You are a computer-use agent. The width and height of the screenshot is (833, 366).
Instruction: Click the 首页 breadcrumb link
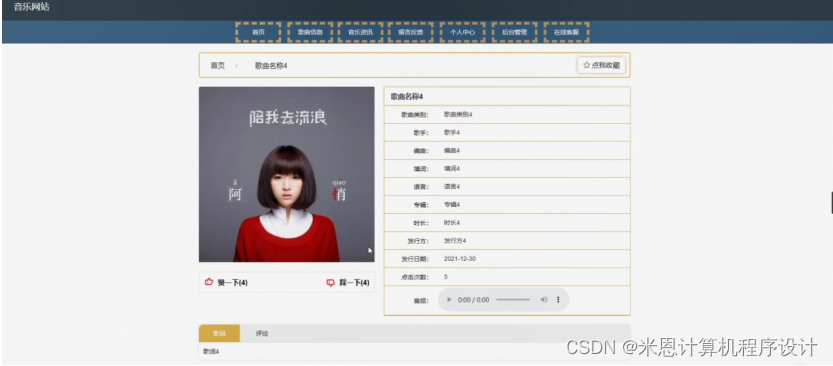217,65
